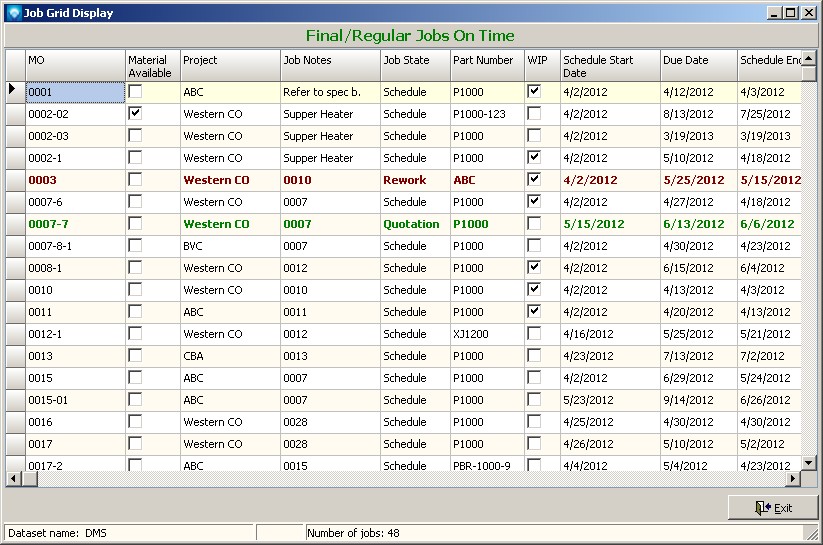The height and width of the screenshot is (545, 823).
Task: Maximize the Job Grid Display window
Action: [791, 13]
